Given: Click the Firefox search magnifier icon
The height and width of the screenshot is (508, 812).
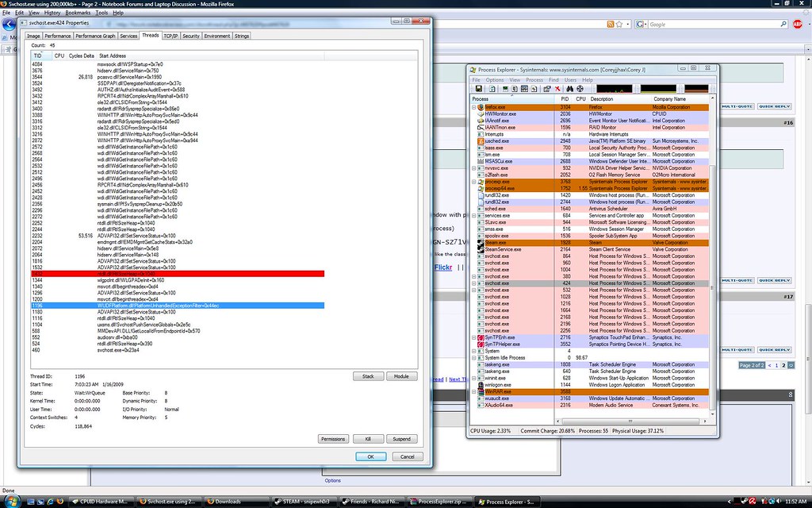Looking at the screenshot, I should pyautogui.click(x=783, y=25).
